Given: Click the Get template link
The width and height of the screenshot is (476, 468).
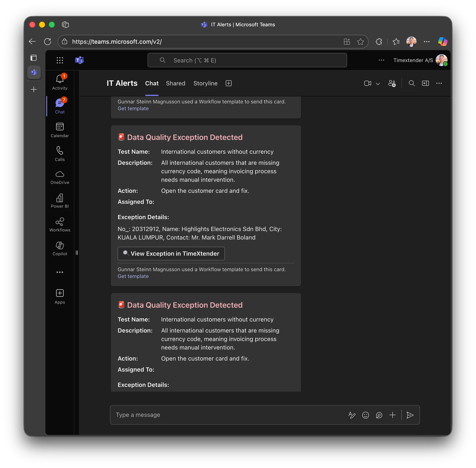Looking at the screenshot, I should (133, 276).
